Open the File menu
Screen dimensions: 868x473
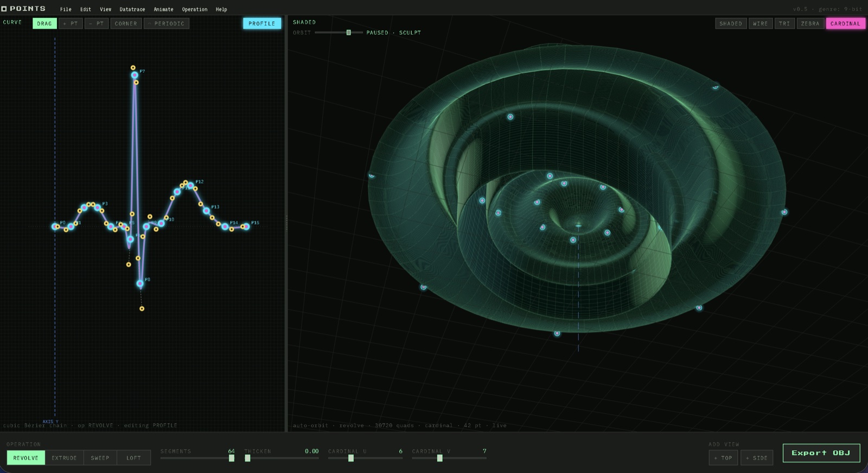point(66,9)
